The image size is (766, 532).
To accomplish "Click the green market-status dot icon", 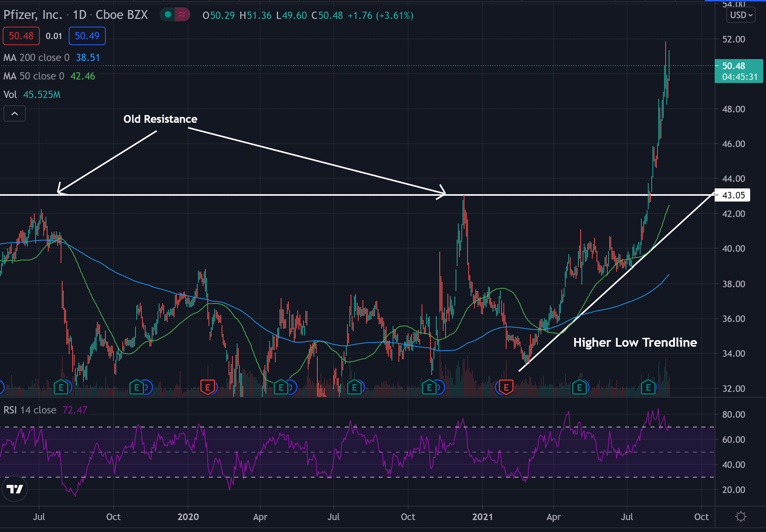I will point(168,15).
